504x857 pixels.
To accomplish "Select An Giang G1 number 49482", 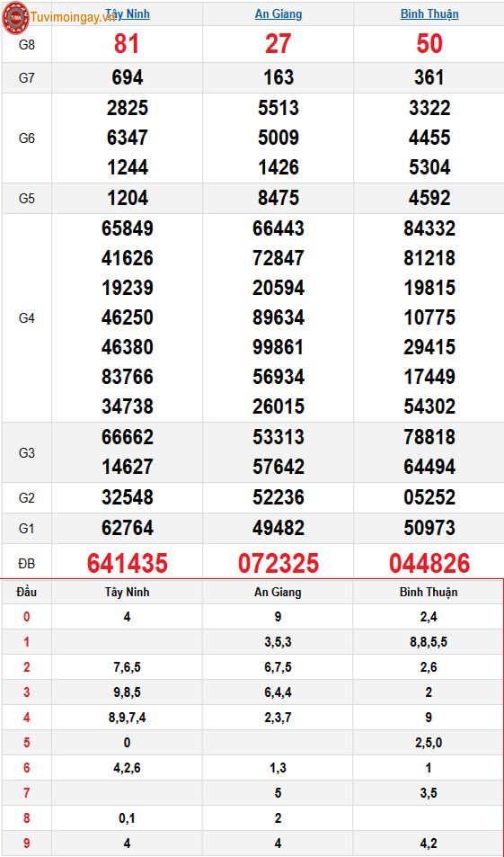I will coord(279,528).
